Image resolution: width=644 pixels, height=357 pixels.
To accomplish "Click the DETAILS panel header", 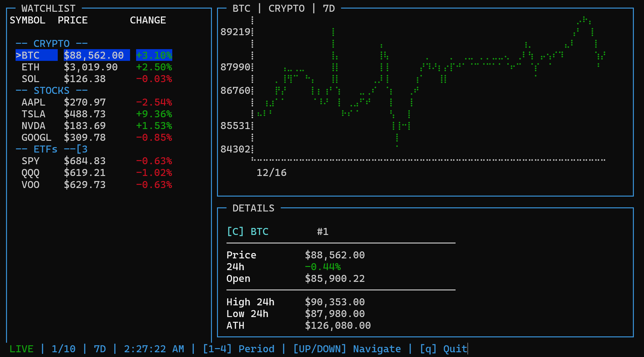I will coord(253,208).
